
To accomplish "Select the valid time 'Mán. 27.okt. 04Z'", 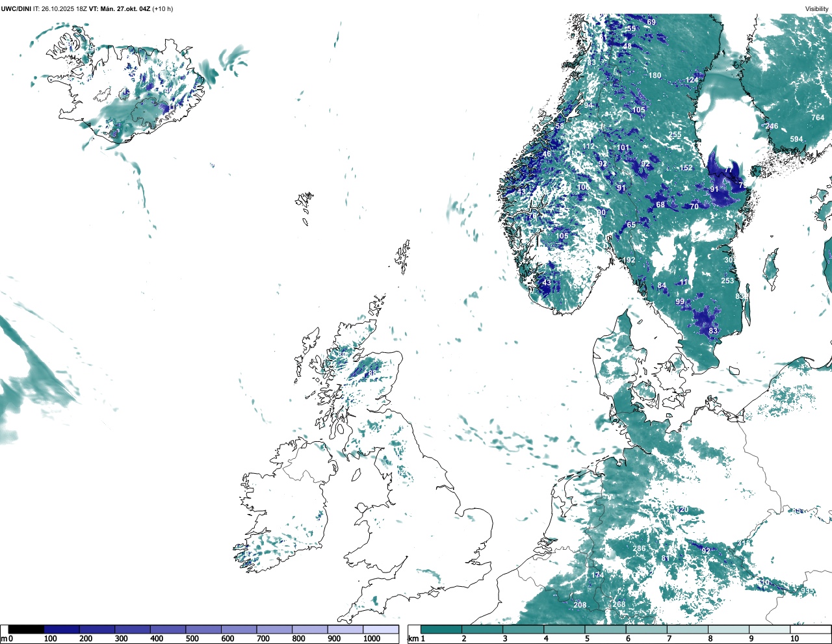I will point(125,9).
